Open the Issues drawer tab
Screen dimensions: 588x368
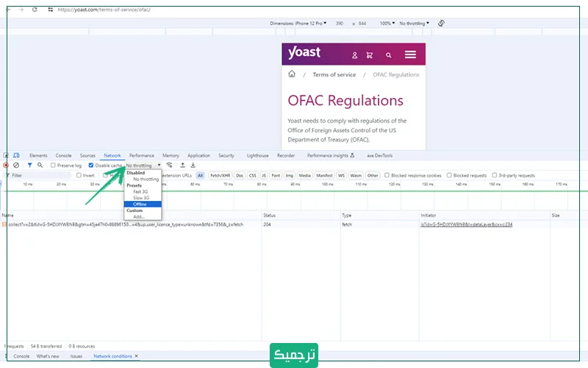click(76, 356)
